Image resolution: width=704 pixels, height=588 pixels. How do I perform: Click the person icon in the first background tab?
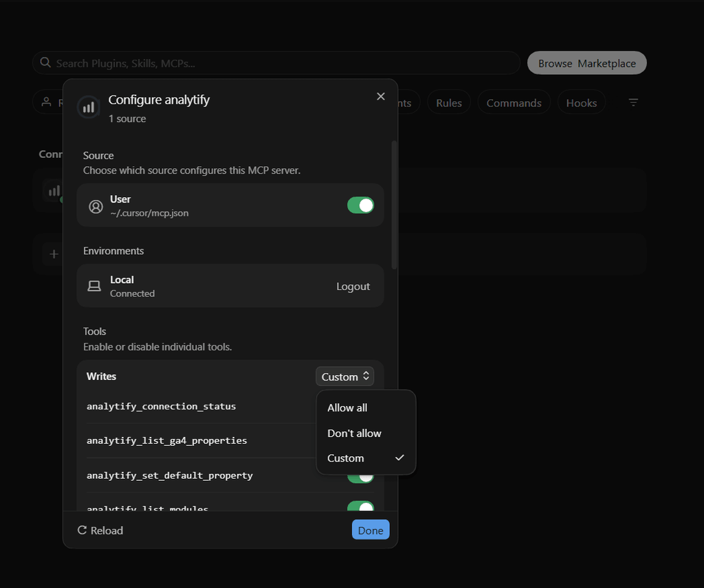(x=46, y=102)
